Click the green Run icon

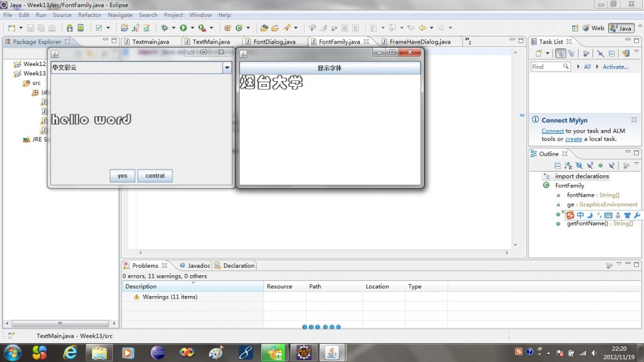(x=183, y=28)
